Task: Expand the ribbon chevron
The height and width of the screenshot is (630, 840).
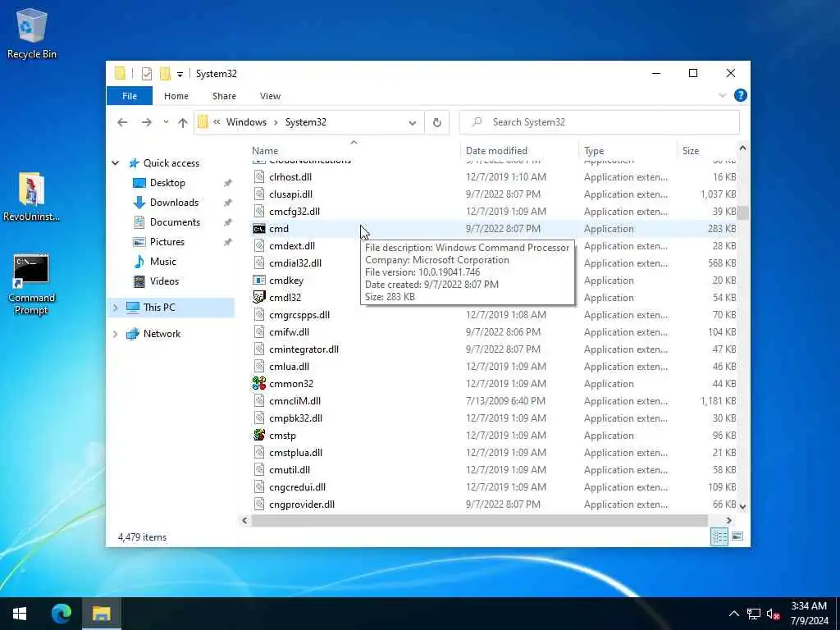Action: click(x=722, y=95)
